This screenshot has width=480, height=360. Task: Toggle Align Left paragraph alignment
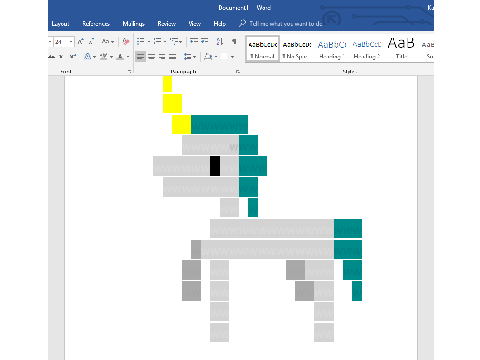(x=140, y=56)
